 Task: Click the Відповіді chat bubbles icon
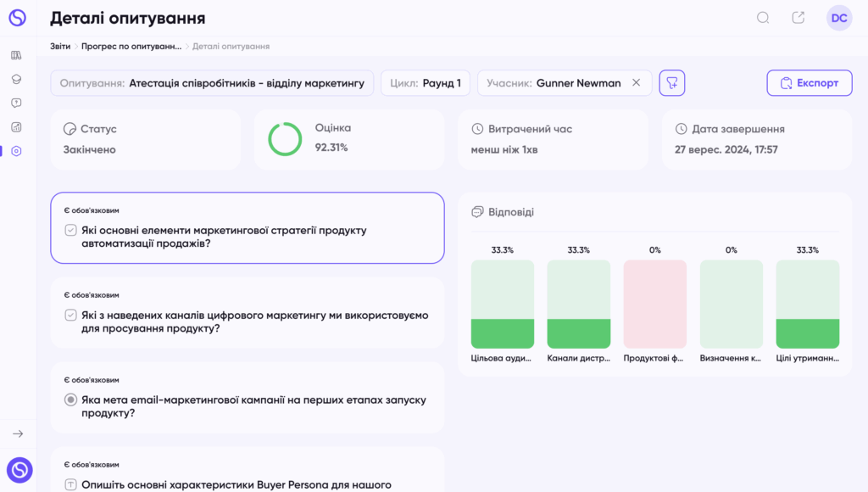(x=477, y=212)
